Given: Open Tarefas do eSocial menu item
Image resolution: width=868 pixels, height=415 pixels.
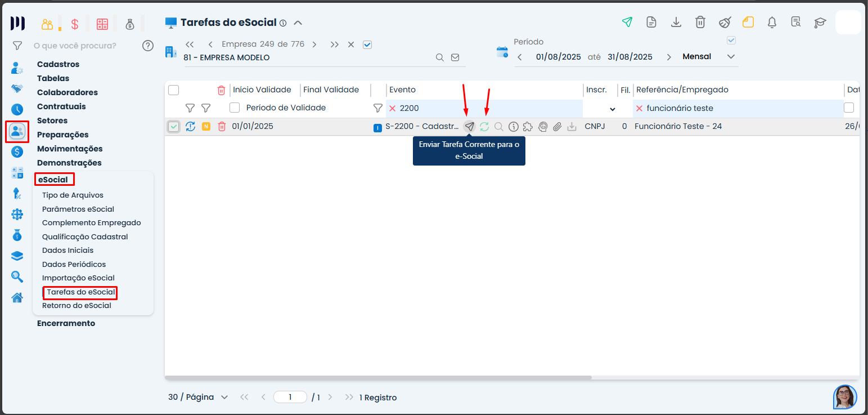Looking at the screenshot, I should (80, 292).
